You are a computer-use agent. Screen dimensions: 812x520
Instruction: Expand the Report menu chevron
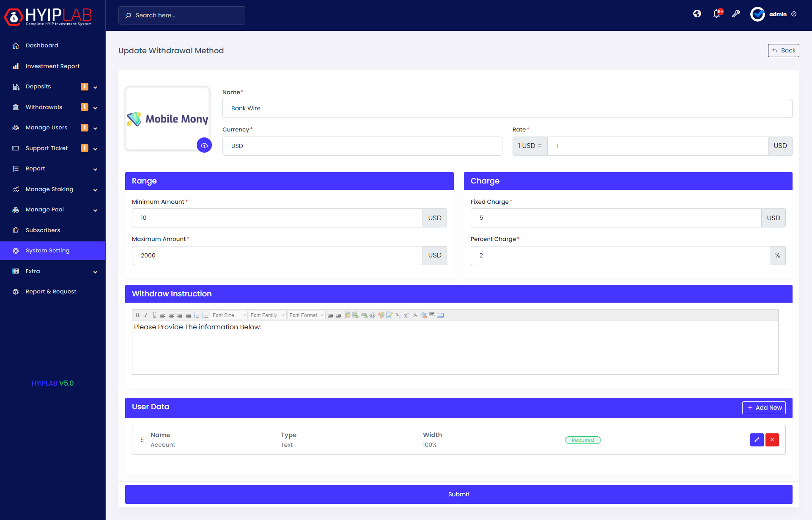(x=95, y=169)
